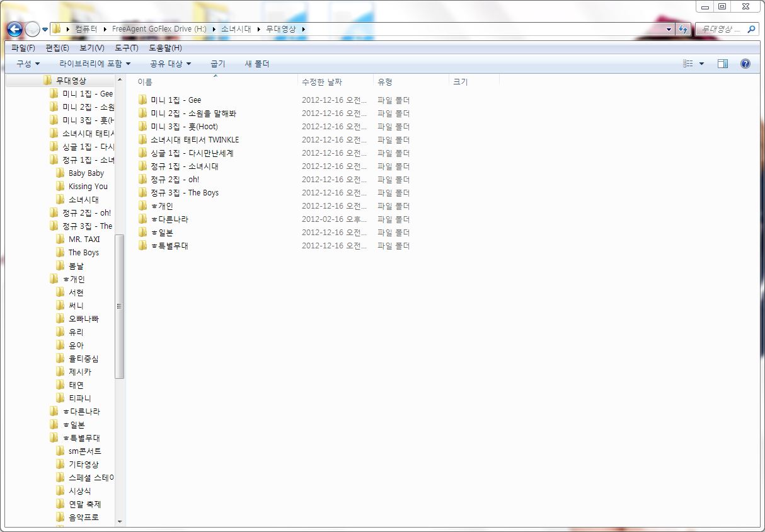This screenshot has height=532, width=765.
Task: Open the 도움말(H) menu
Action: coord(165,48)
